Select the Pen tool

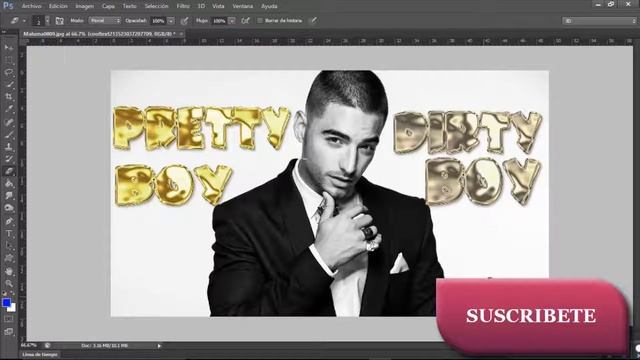(9, 221)
